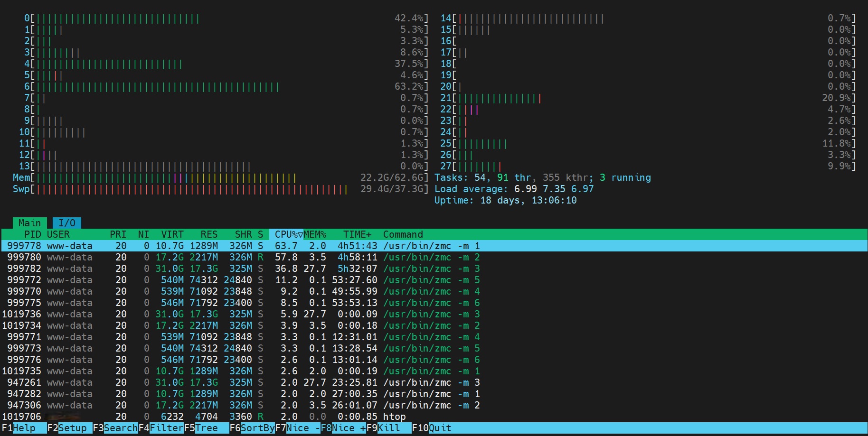Screen dimensions: 868x436
Task: Click CPU 13 usage meter bar
Action: pyautogui.click(x=224, y=166)
